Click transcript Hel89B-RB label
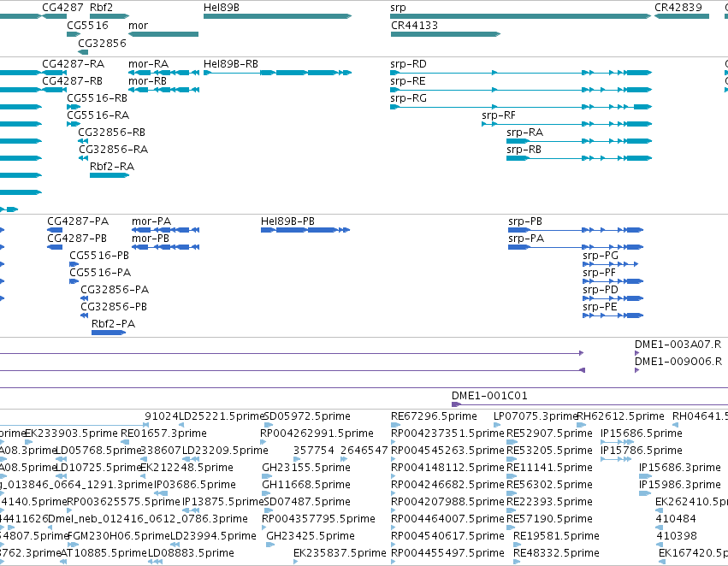 [x=231, y=63]
